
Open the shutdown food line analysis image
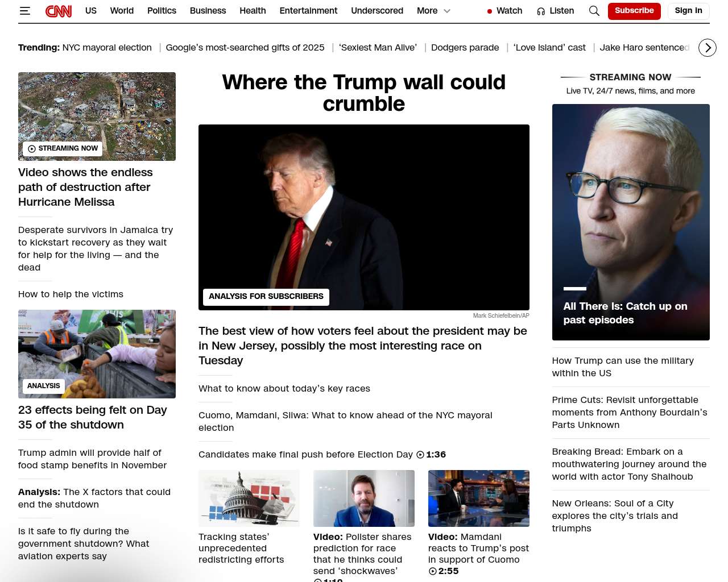point(97,354)
